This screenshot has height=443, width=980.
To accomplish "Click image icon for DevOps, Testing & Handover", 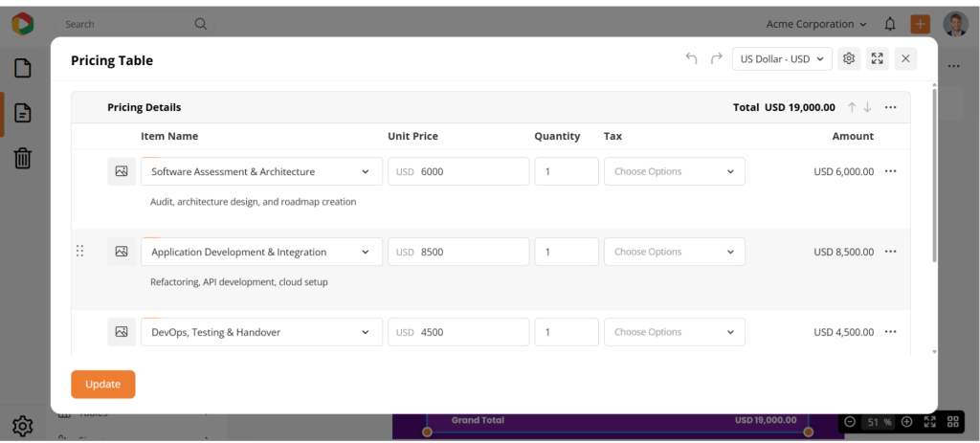I will pos(122,332).
